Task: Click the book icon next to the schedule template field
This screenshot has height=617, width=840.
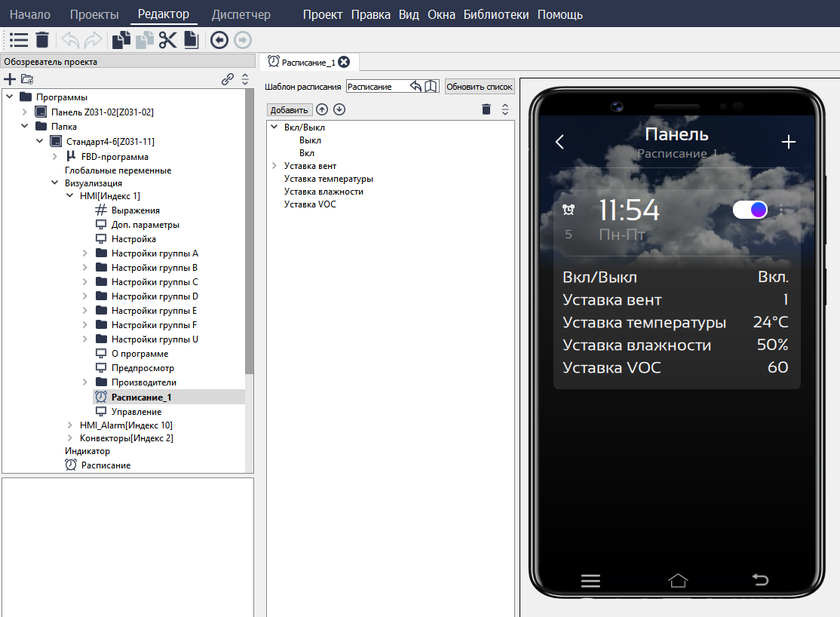Action: point(431,86)
